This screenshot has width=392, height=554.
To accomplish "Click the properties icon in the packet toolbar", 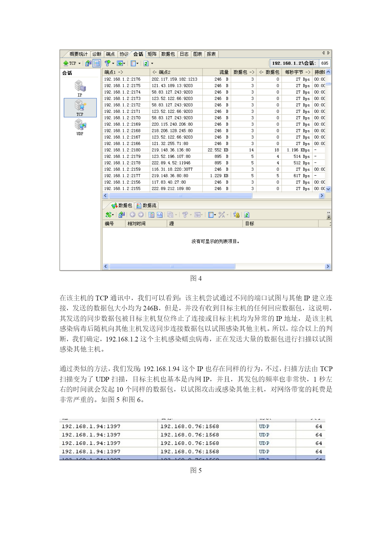I will click(x=121, y=215).
